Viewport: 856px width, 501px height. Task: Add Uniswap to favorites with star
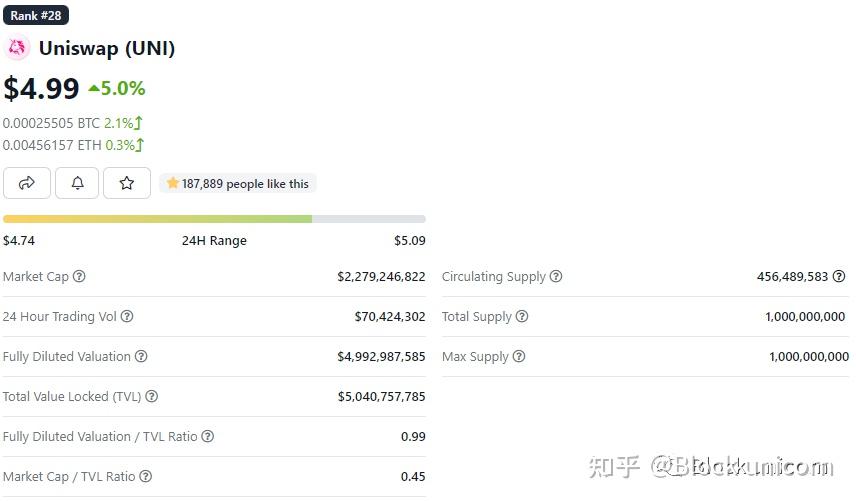click(x=127, y=183)
